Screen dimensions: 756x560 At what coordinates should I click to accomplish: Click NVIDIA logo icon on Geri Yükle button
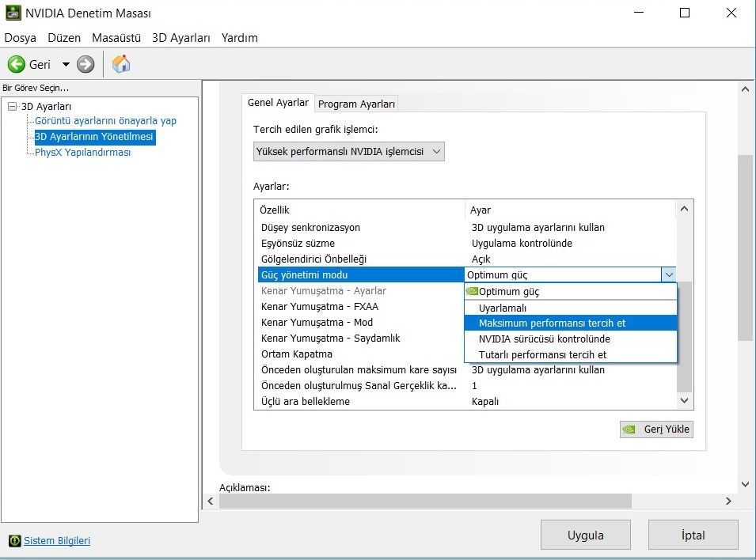pyautogui.click(x=629, y=429)
